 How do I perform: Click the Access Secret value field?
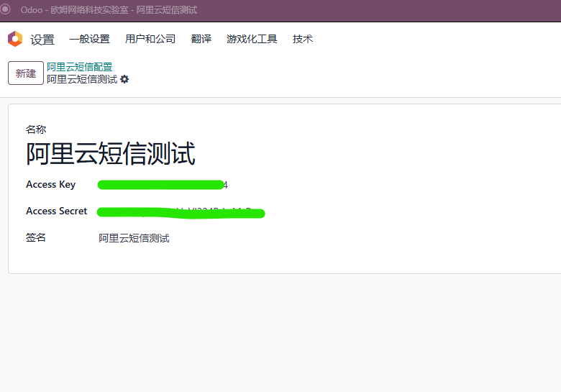[181, 212]
